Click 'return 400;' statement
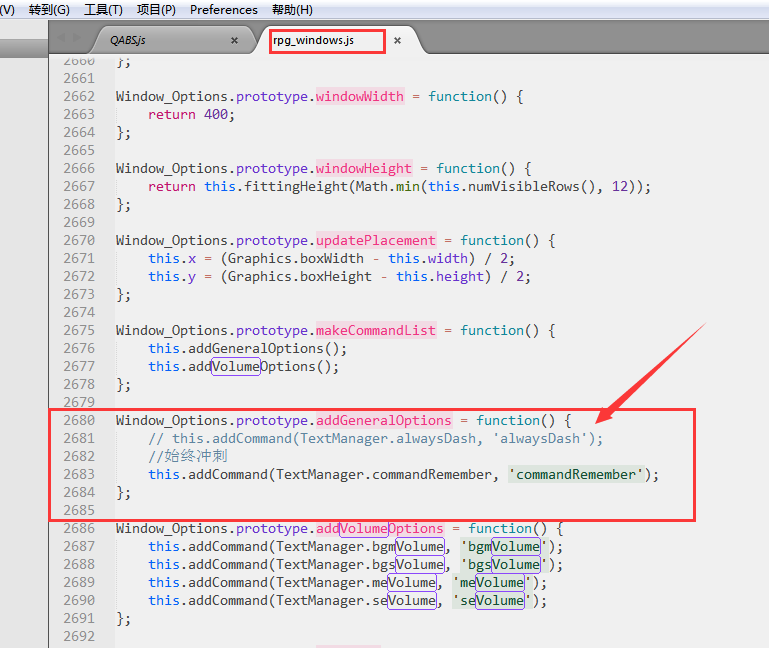Viewport: 769px width, 648px height. 192,115
